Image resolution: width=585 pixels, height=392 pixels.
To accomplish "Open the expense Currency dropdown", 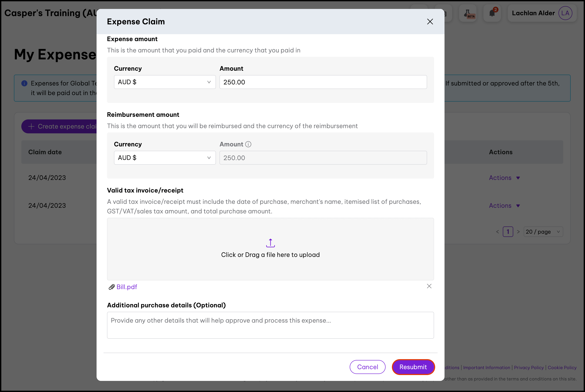I will coord(165,82).
